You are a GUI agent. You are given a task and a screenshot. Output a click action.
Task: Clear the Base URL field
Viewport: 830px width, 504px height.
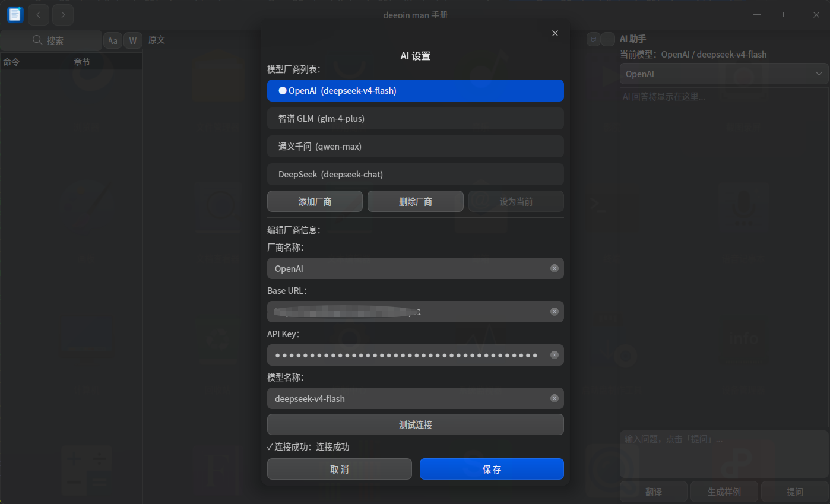[555, 312]
